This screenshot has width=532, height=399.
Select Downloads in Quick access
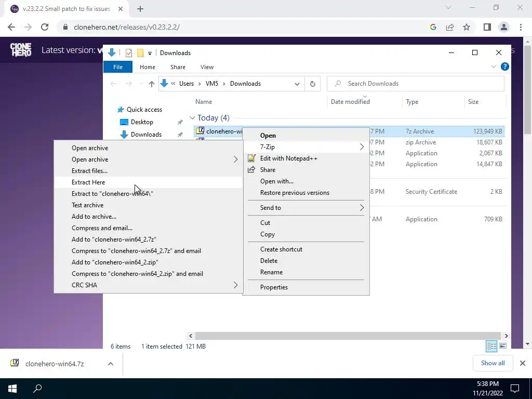[146, 135]
